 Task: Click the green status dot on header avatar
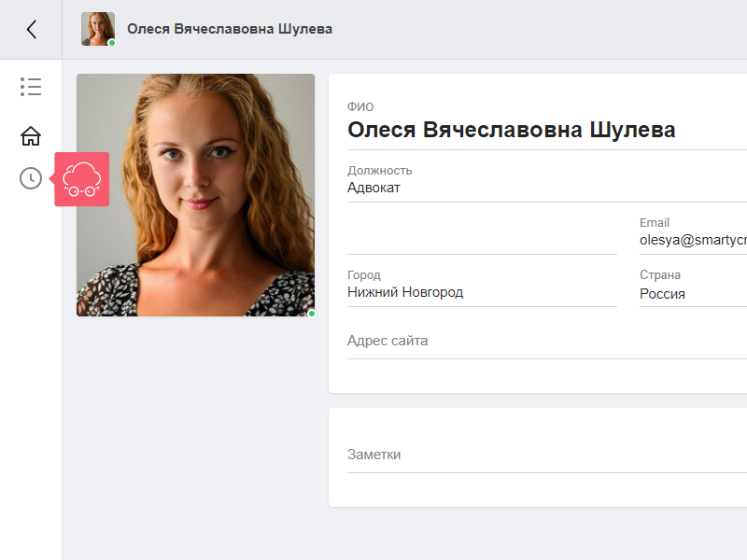112,43
